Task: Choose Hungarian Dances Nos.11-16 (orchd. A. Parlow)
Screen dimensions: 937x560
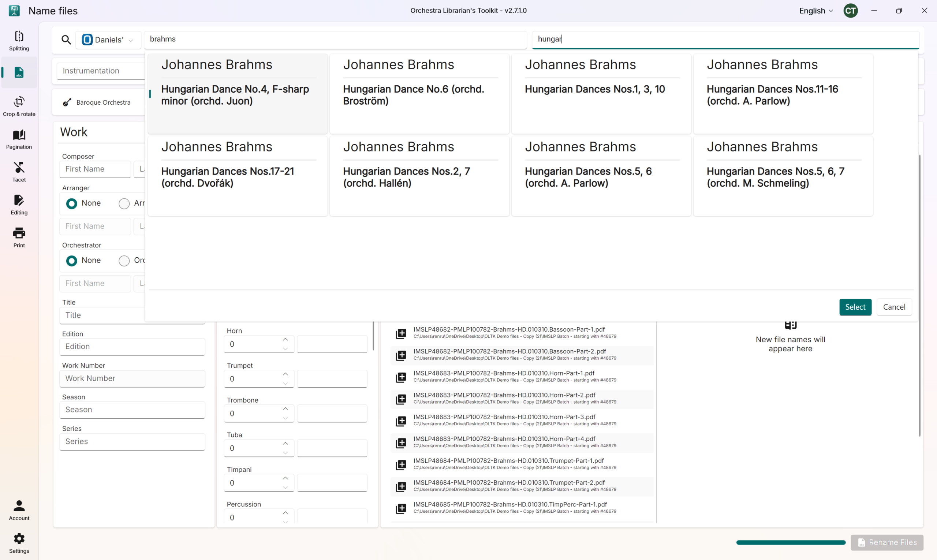Action: pyautogui.click(x=783, y=94)
